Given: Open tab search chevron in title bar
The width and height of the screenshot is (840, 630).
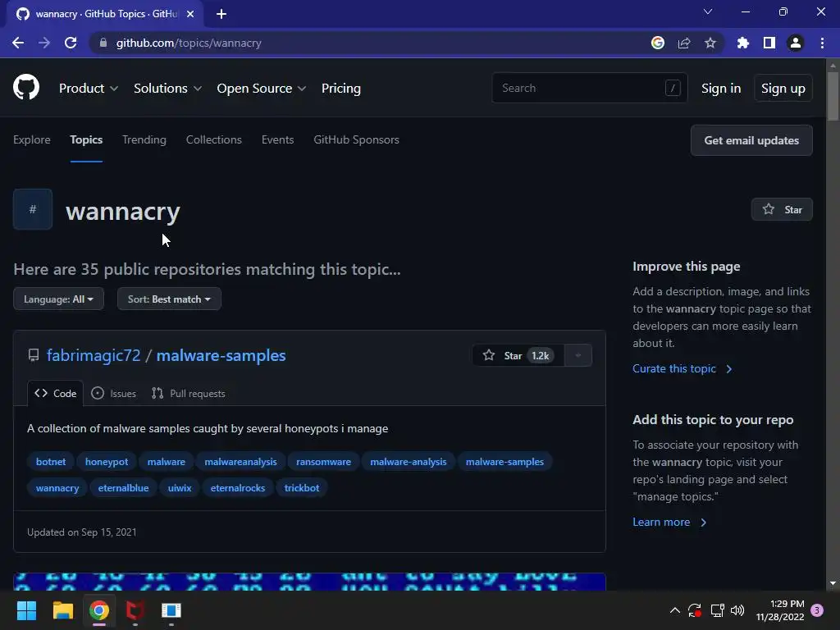Looking at the screenshot, I should 708,11.
